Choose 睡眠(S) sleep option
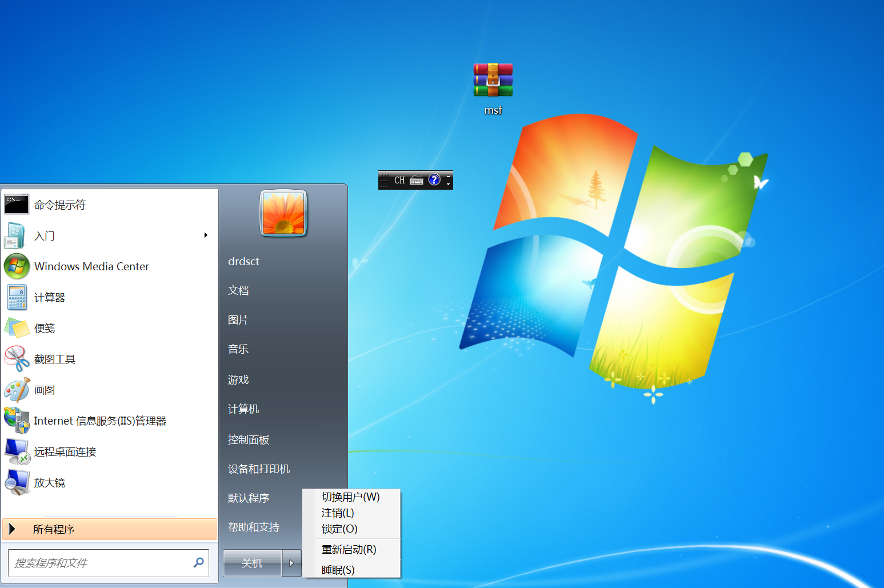Screen dimensions: 884x588 coord(338,570)
